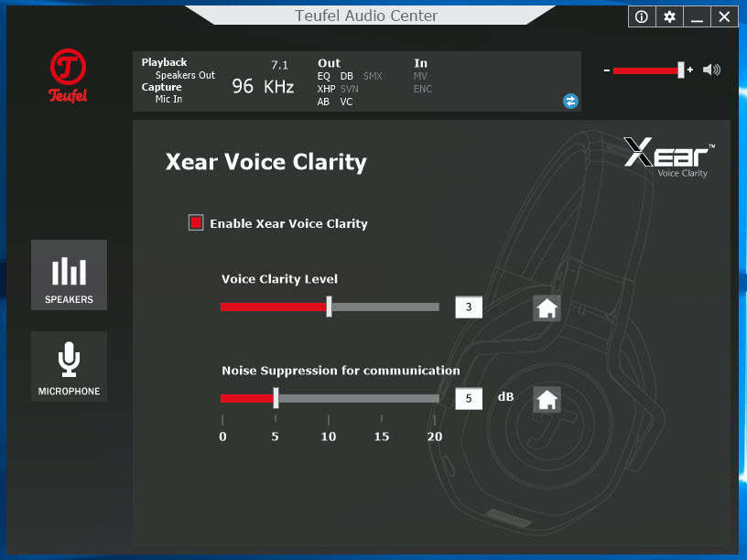The width and height of the screenshot is (747, 560).
Task: Click the SVN indicator under Out
Action: click(x=349, y=89)
